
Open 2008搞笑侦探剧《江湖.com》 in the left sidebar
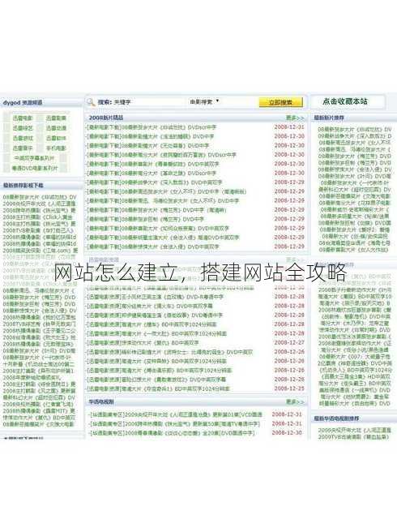40,251
